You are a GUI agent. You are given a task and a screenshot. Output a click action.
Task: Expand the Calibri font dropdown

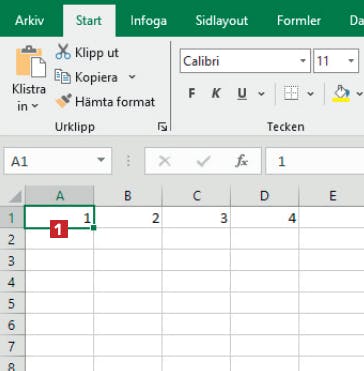[303, 61]
